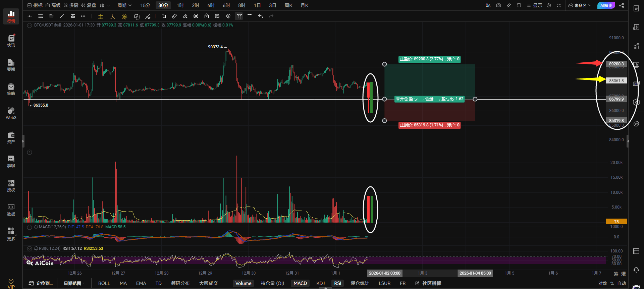Screen dimensions: 644x289
Task: Toggle the RSI indicator
Action: click(x=338, y=283)
